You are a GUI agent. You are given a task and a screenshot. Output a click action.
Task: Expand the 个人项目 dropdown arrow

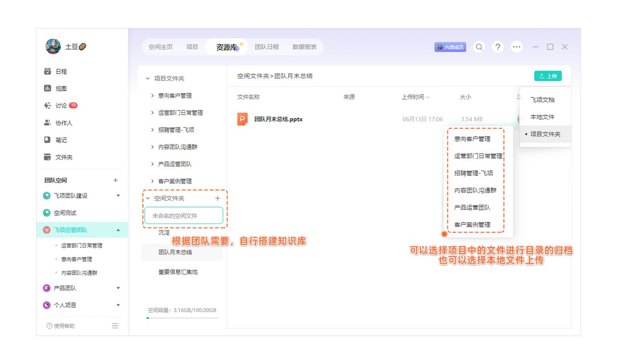point(118,305)
